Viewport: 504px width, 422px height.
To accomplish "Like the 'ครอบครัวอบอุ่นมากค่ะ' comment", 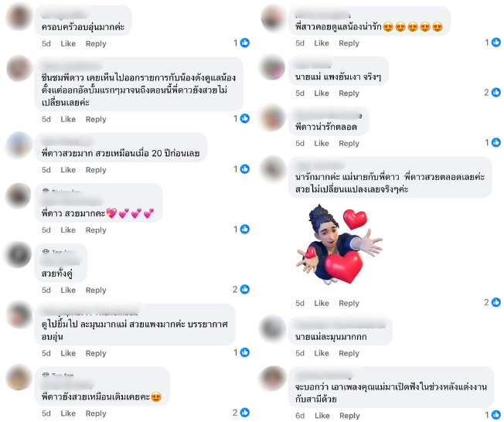I will click(x=68, y=44).
